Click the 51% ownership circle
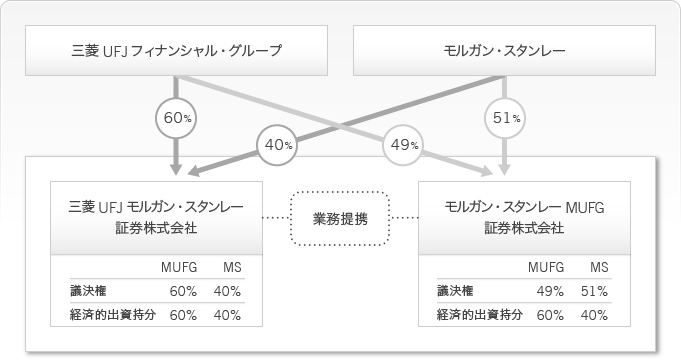 (505, 118)
